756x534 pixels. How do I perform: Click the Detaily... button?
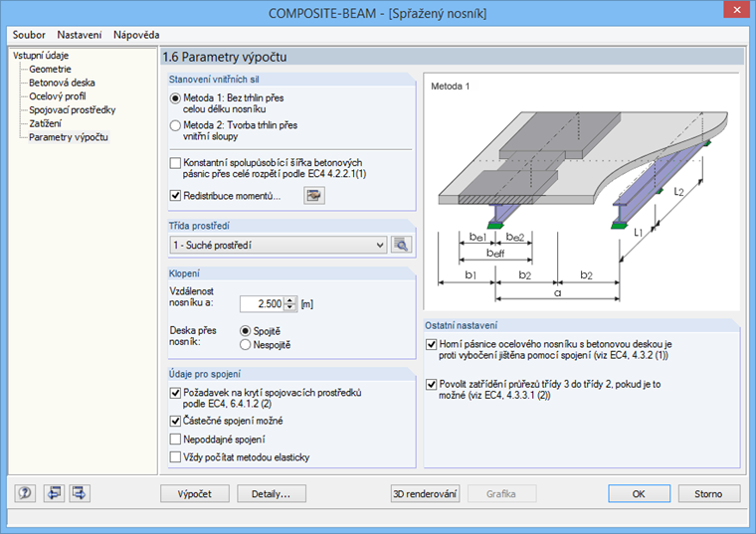pos(271,493)
